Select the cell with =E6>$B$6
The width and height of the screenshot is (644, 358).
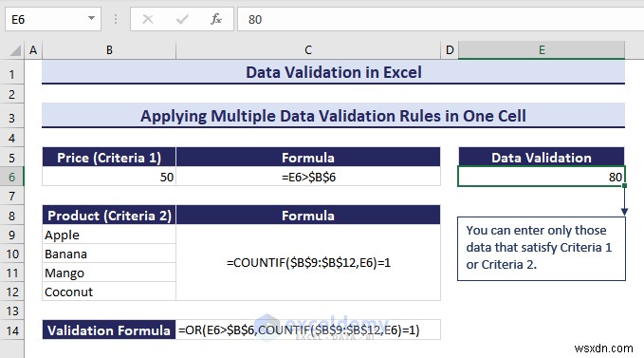tap(308, 178)
